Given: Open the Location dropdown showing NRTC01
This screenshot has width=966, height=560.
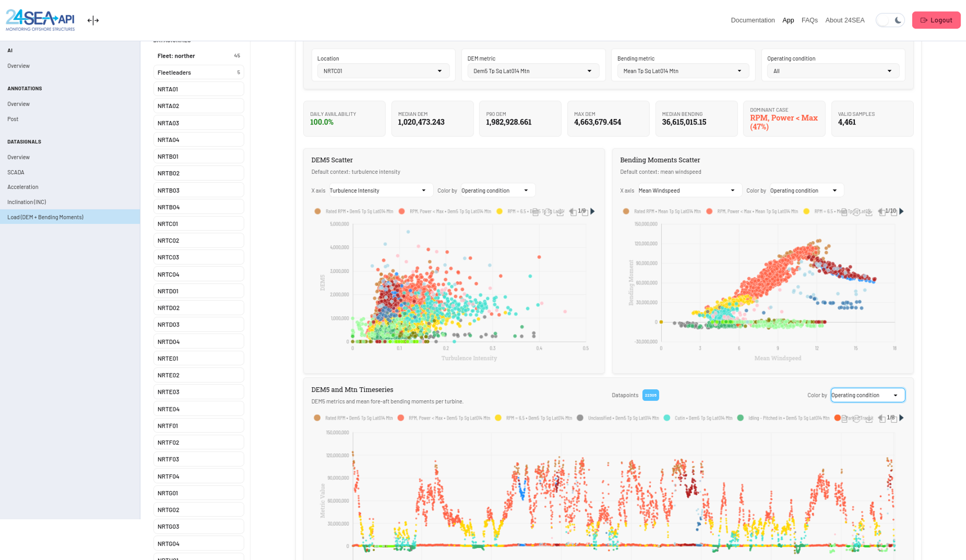Looking at the screenshot, I should click(x=383, y=71).
